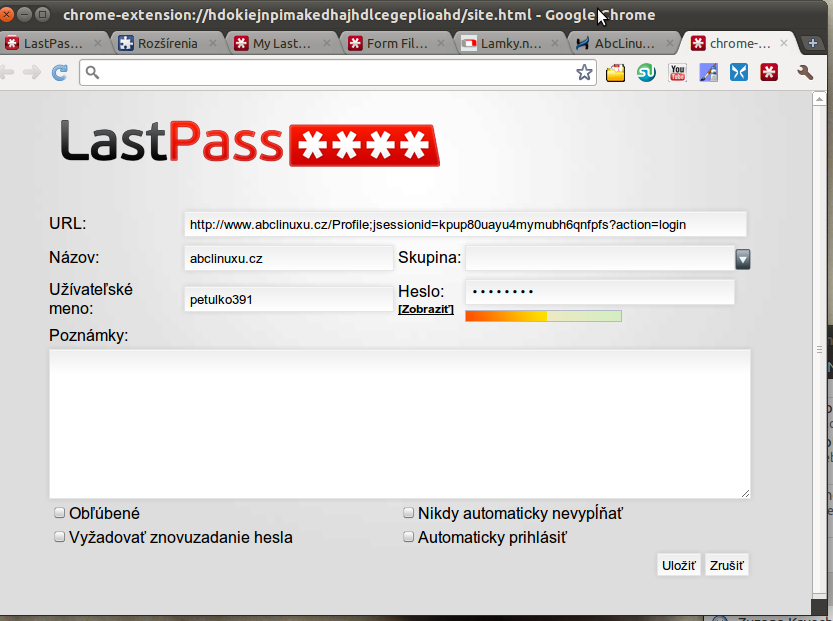Open the Chrome wrench settings menu
The width and height of the screenshot is (833, 621).
point(805,72)
